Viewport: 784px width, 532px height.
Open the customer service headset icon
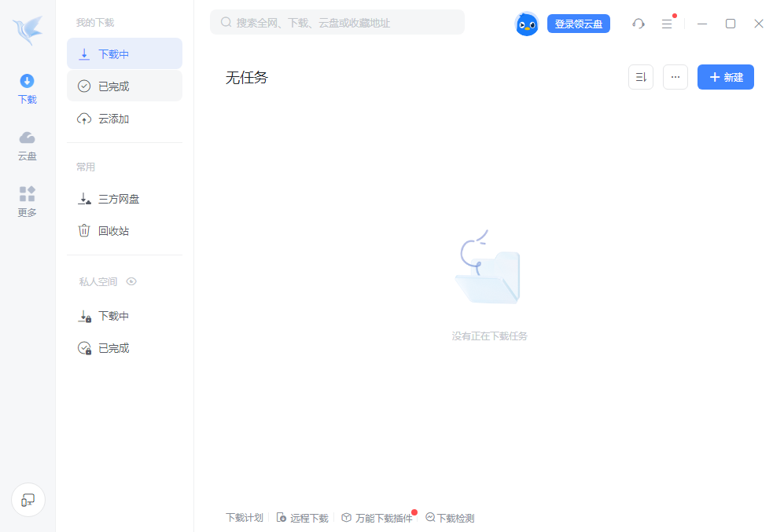click(639, 24)
